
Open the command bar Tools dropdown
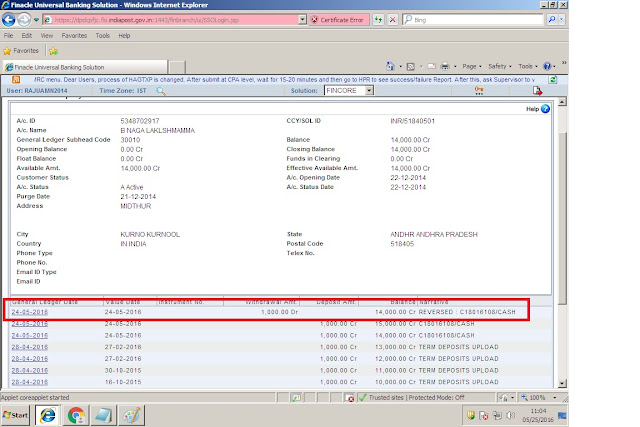[x=528, y=66]
